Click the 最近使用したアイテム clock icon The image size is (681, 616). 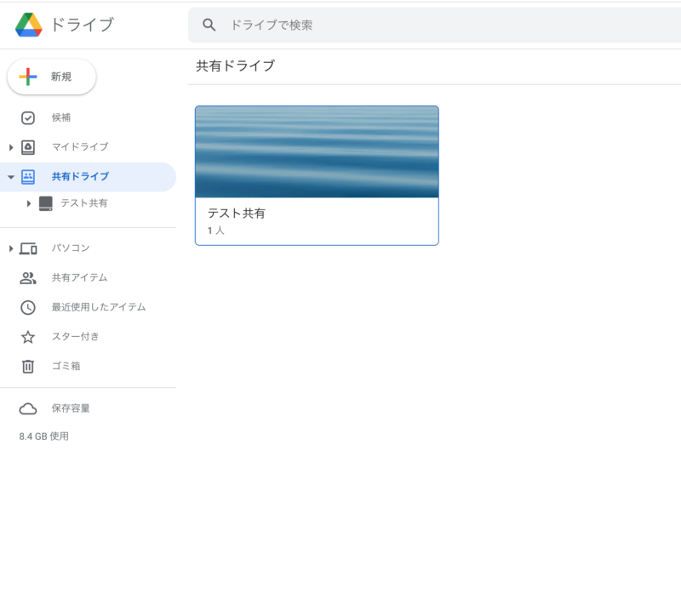coord(28,308)
